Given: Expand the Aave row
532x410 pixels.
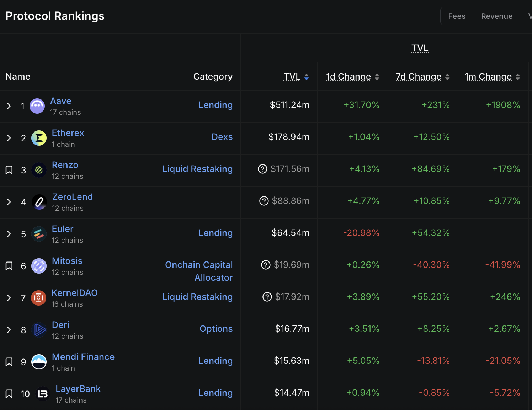Looking at the screenshot, I should [x=9, y=106].
